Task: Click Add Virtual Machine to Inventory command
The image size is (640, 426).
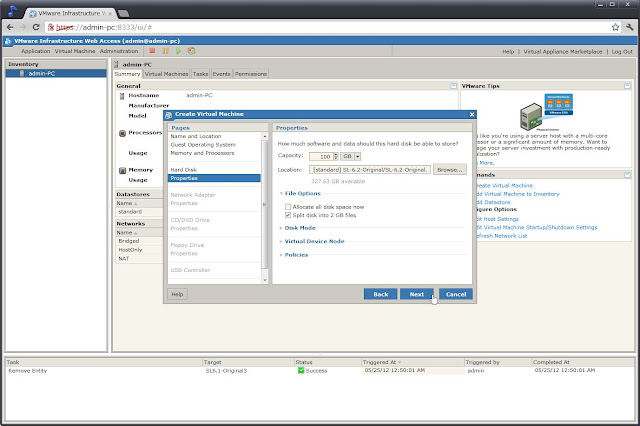Action: point(518,194)
